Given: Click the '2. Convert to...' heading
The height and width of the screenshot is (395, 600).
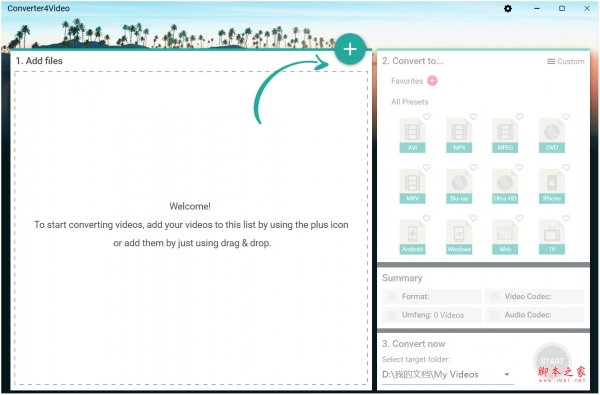Looking at the screenshot, I should [413, 61].
